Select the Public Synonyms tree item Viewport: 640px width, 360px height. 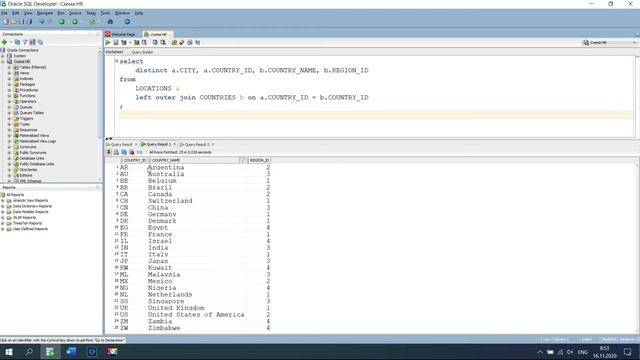[x=33, y=153]
